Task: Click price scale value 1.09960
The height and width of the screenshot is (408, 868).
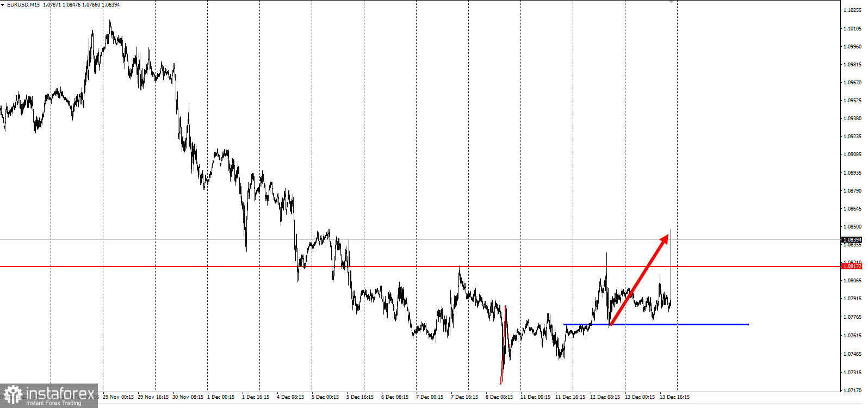Action: 853,46
